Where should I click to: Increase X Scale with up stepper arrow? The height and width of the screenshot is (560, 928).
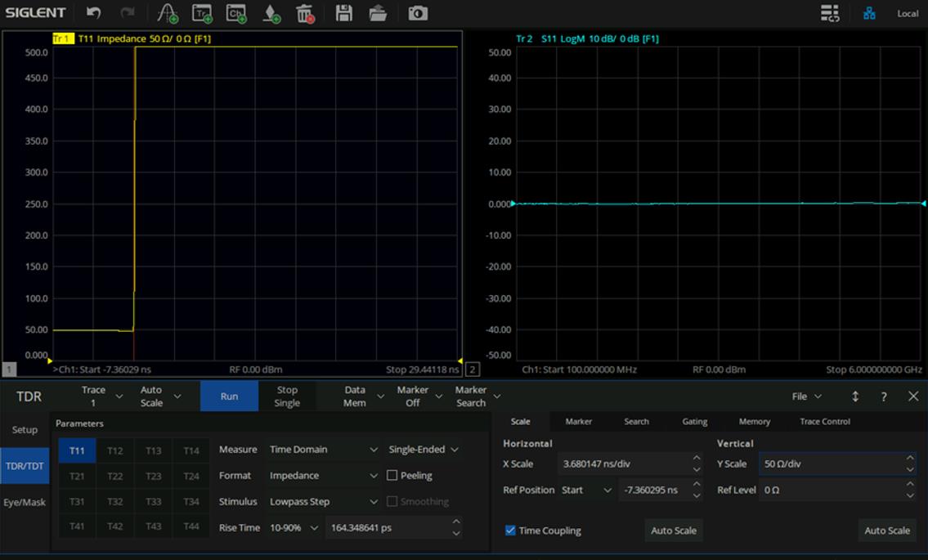point(697,459)
